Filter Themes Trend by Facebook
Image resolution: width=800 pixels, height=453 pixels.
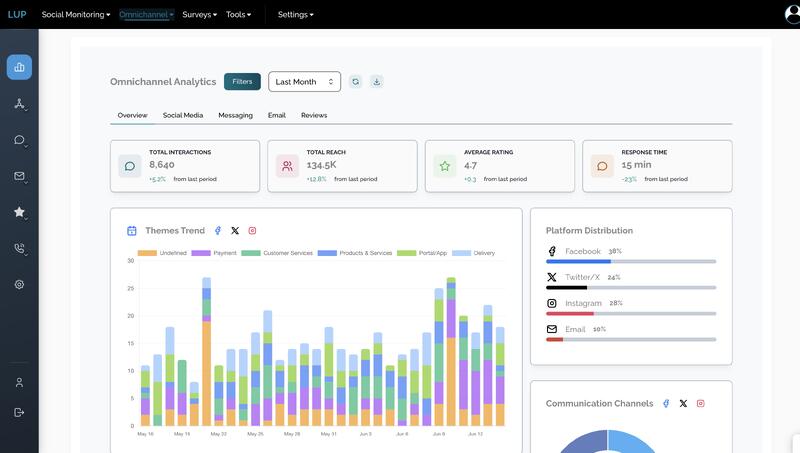(x=218, y=231)
